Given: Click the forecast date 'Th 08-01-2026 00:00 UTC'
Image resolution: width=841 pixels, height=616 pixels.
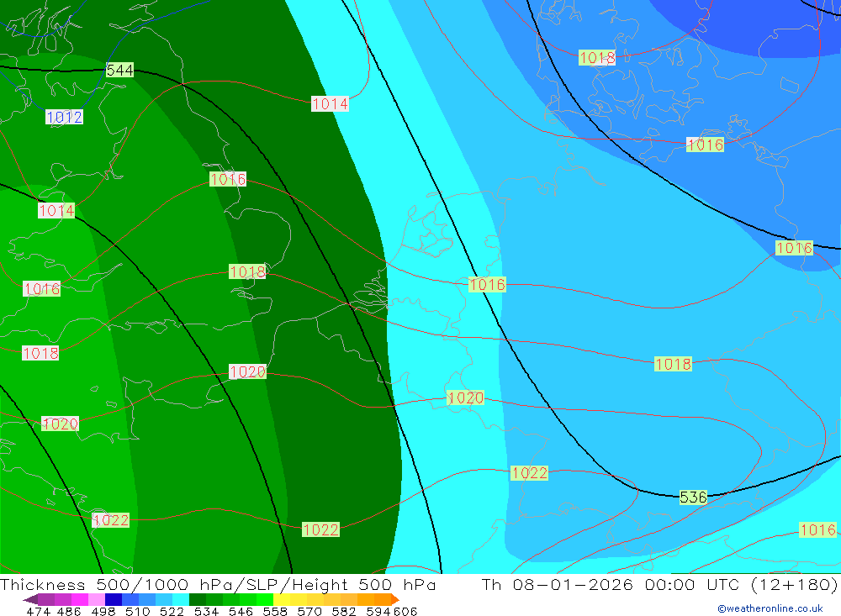Looking at the screenshot, I should coord(611,584).
